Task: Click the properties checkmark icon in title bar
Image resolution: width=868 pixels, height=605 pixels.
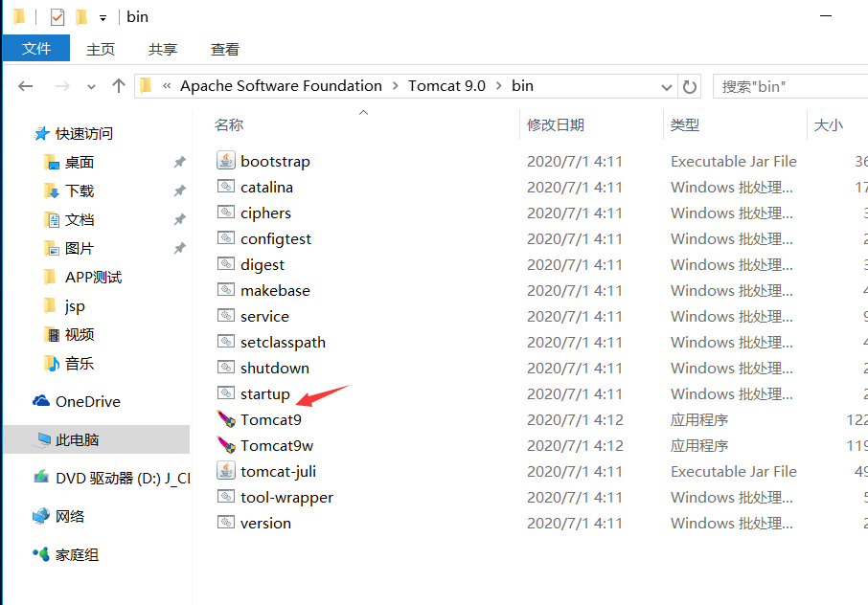Action: 57,17
